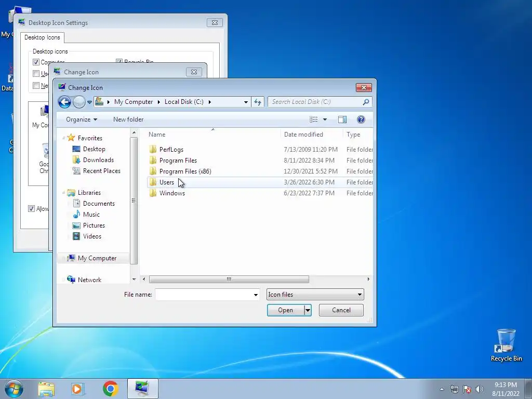Change your view icon button
This screenshot has height=399, width=532.
pos(313,119)
